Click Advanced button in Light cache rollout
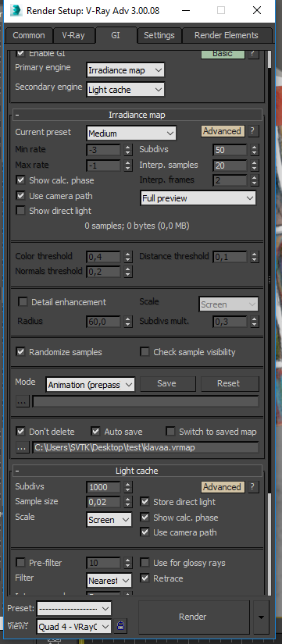The width and height of the screenshot is (282, 644). tap(223, 487)
